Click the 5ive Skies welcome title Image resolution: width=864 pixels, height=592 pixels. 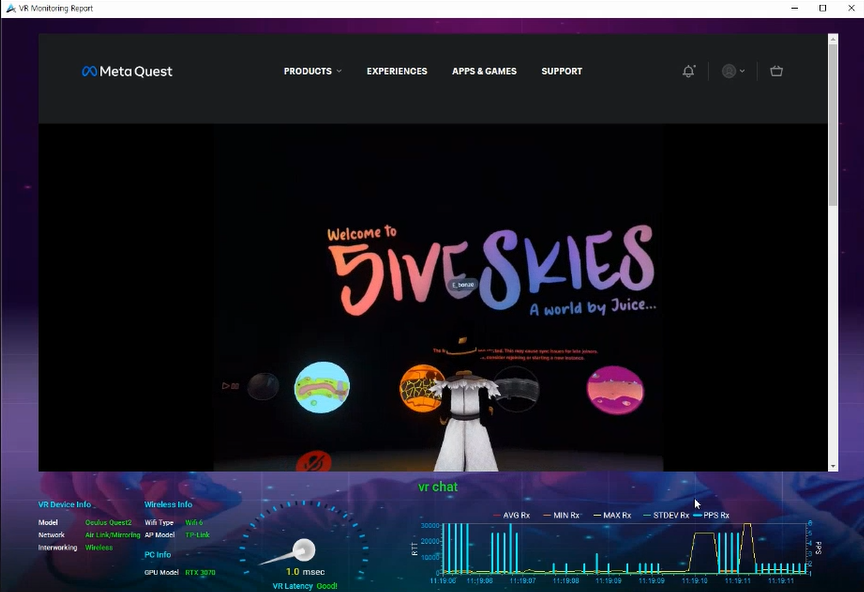[492, 270]
